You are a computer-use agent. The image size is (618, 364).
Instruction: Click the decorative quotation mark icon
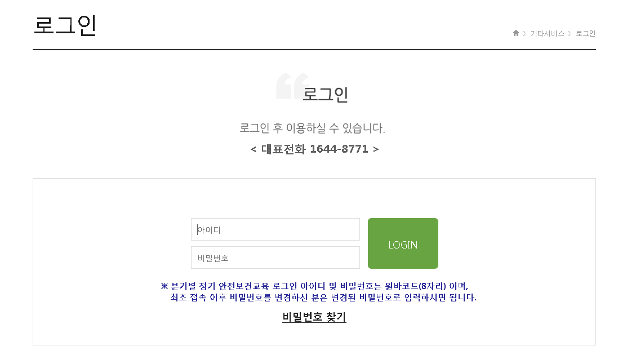pos(292,86)
